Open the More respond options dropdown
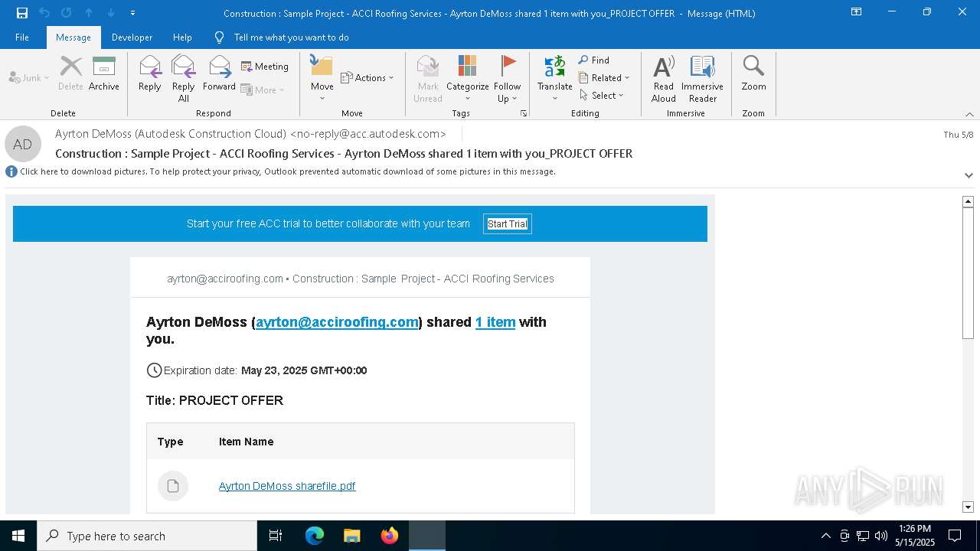The width and height of the screenshot is (980, 551). click(263, 90)
